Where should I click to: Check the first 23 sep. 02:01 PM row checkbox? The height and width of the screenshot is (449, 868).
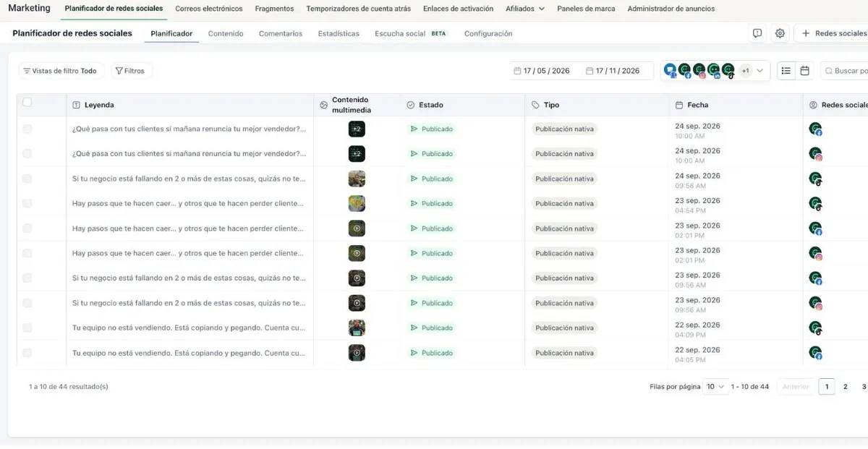click(x=27, y=228)
